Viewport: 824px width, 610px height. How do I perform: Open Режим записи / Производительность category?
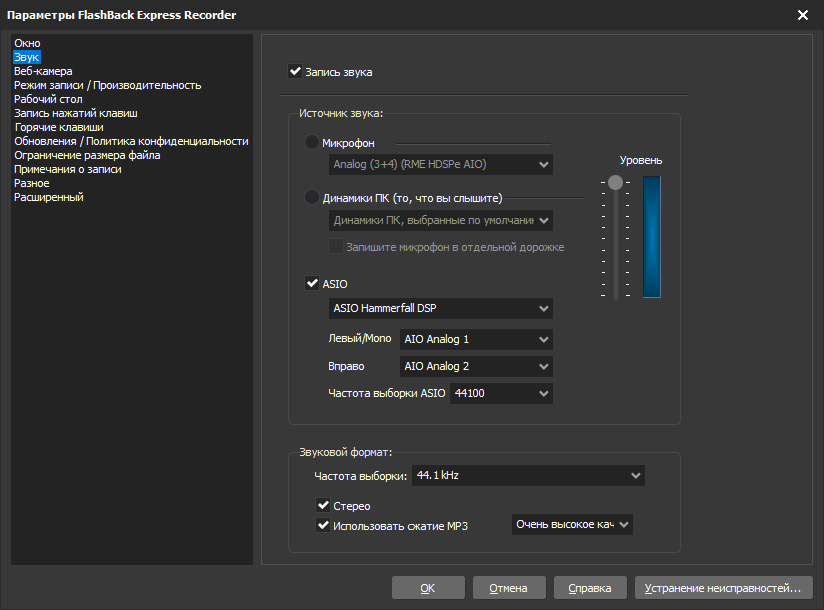tap(108, 85)
